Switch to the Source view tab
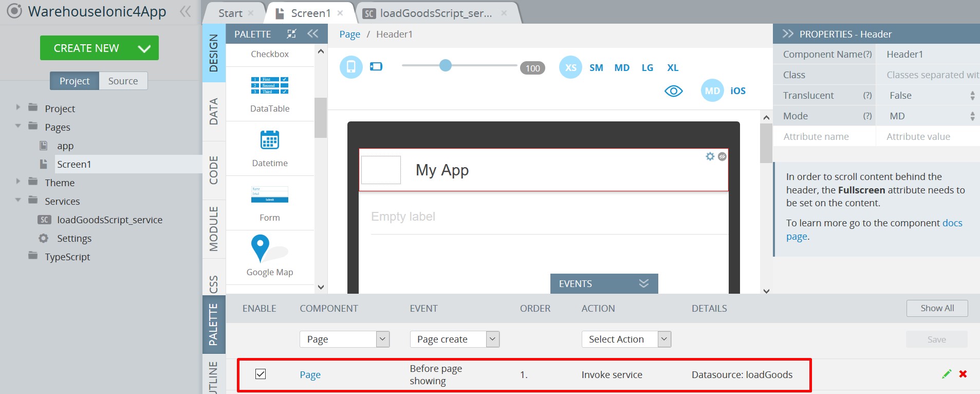This screenshot has height=394, width=980. (x=123, y=81)
